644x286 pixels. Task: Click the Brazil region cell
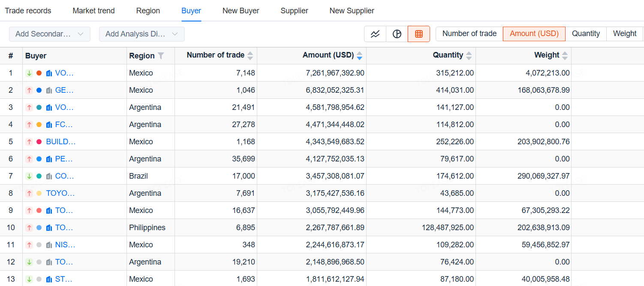138,176
